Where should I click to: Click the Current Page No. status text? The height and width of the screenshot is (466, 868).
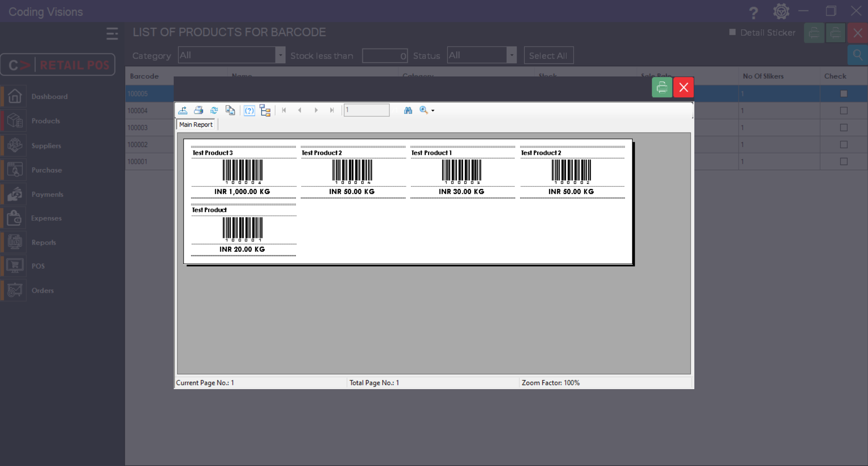[205, 383]
